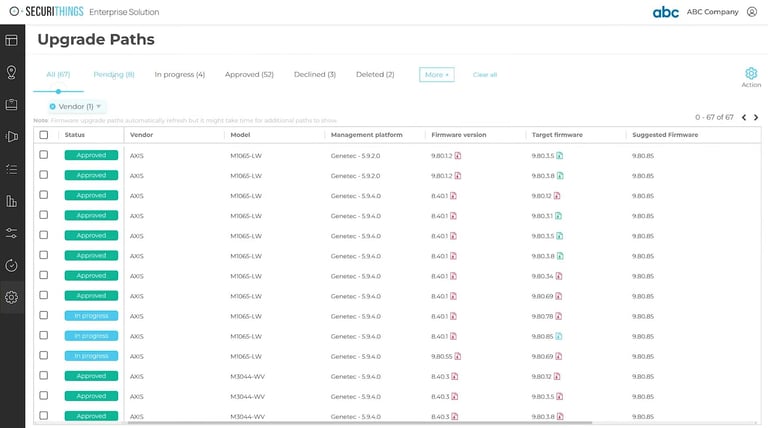The image size is (768, 428).
Task: Open the map location pin icon
Action: (x=11, y=72)
